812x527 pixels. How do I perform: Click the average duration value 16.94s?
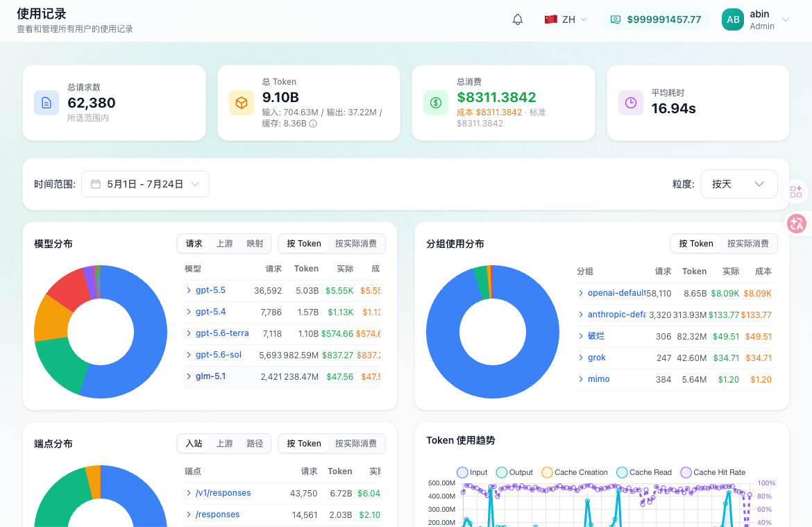pos(673,108)
